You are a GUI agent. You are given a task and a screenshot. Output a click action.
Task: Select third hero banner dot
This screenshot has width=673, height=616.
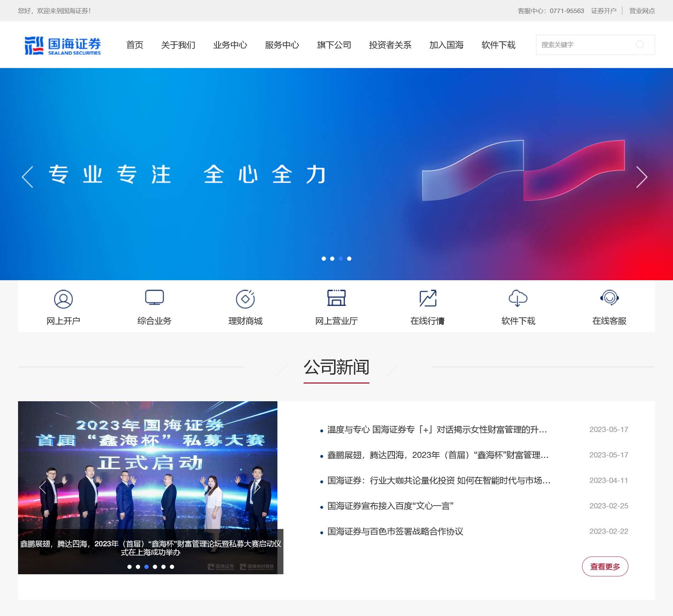point(341,259)
